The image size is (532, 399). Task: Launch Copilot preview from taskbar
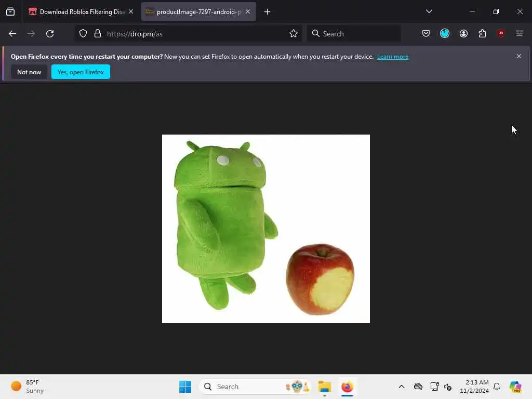click(x=515, y=387)
